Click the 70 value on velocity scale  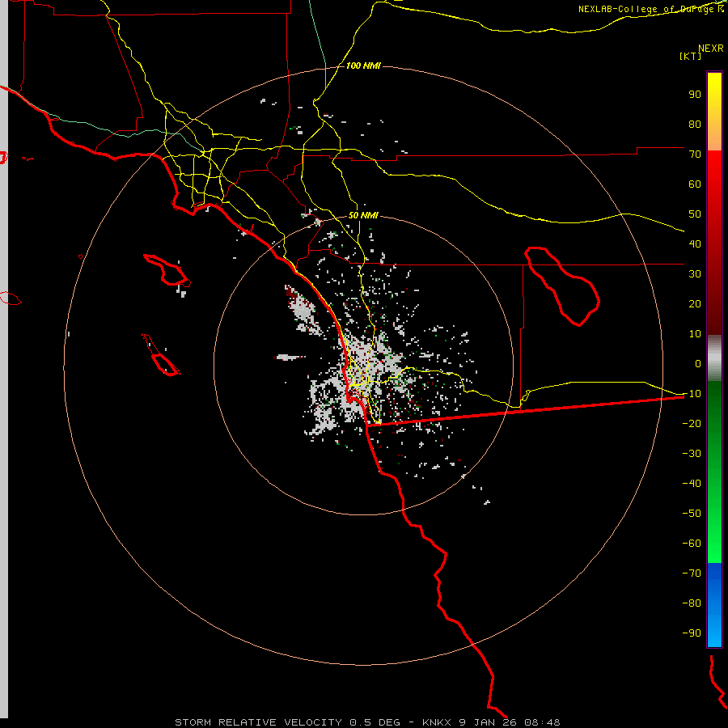click(x=695, y=154)
